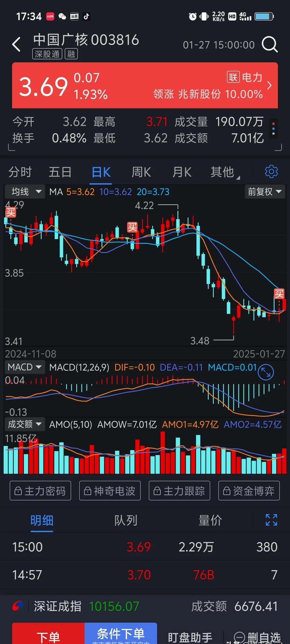290x644 pixels.
Task: Tap the first 买 marker on chart
Action: point(11,213)
